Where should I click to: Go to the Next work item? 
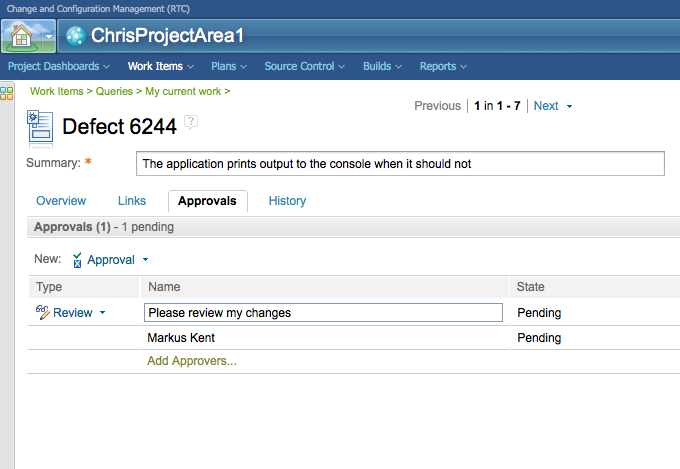[546, 106]
